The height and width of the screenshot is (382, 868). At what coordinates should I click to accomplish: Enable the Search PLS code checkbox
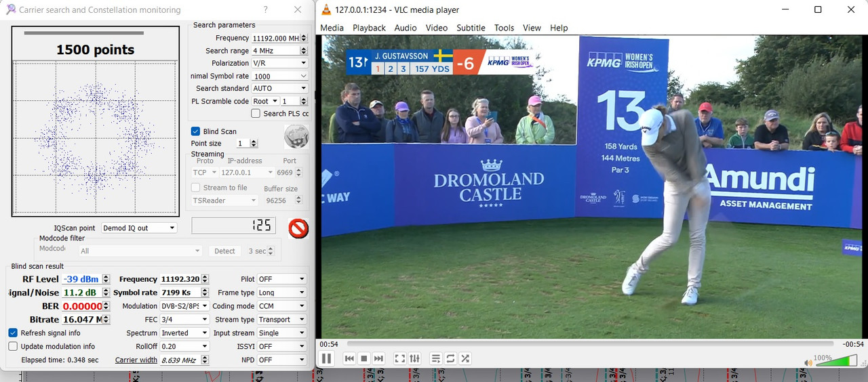(256, 113)
